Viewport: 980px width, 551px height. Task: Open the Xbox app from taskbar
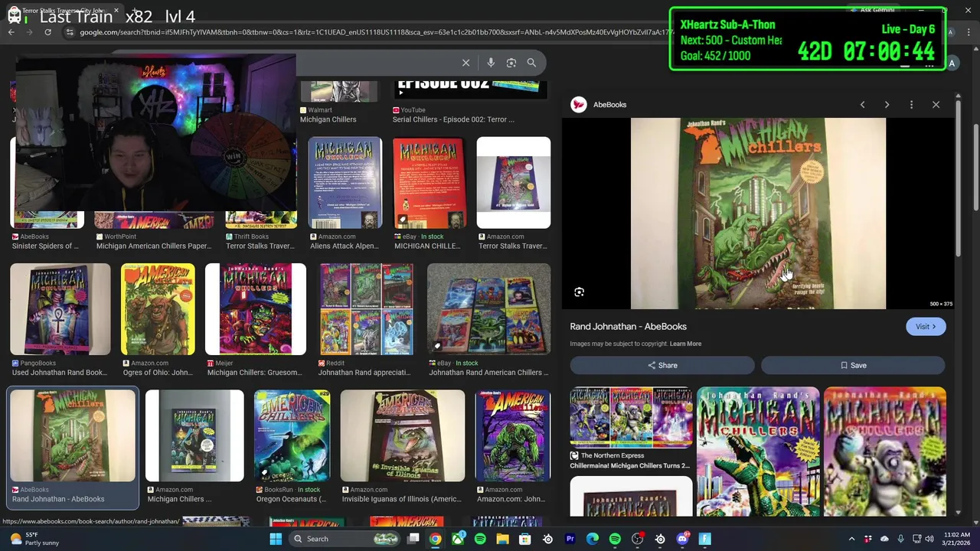point(458,539)
